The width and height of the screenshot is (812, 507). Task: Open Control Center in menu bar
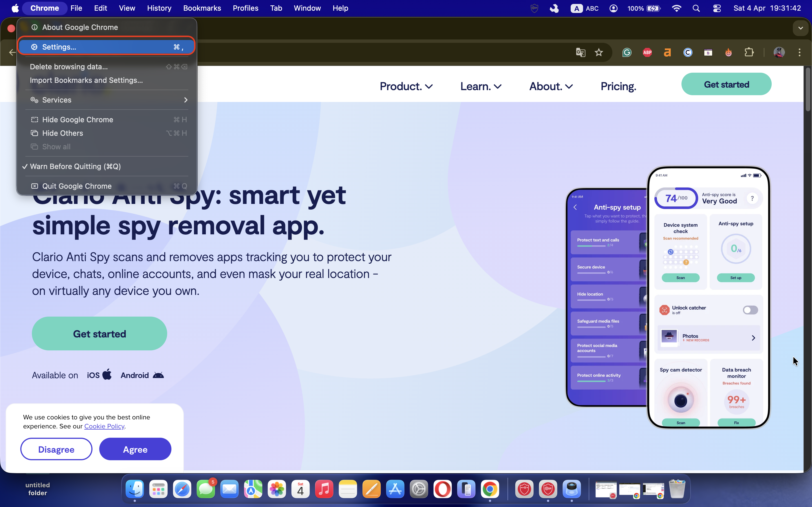(717, 8)
